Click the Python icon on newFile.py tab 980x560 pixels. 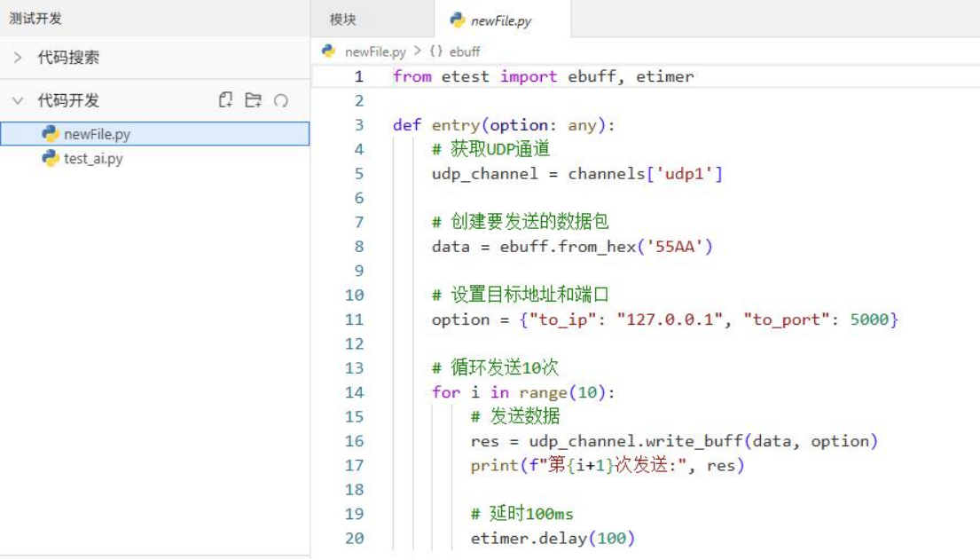(x=458, y=20)
